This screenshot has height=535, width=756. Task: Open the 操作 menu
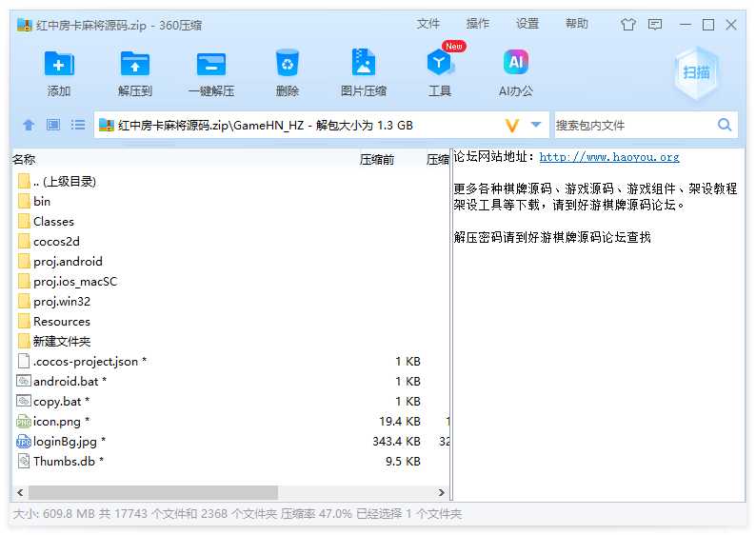(478, 24)
